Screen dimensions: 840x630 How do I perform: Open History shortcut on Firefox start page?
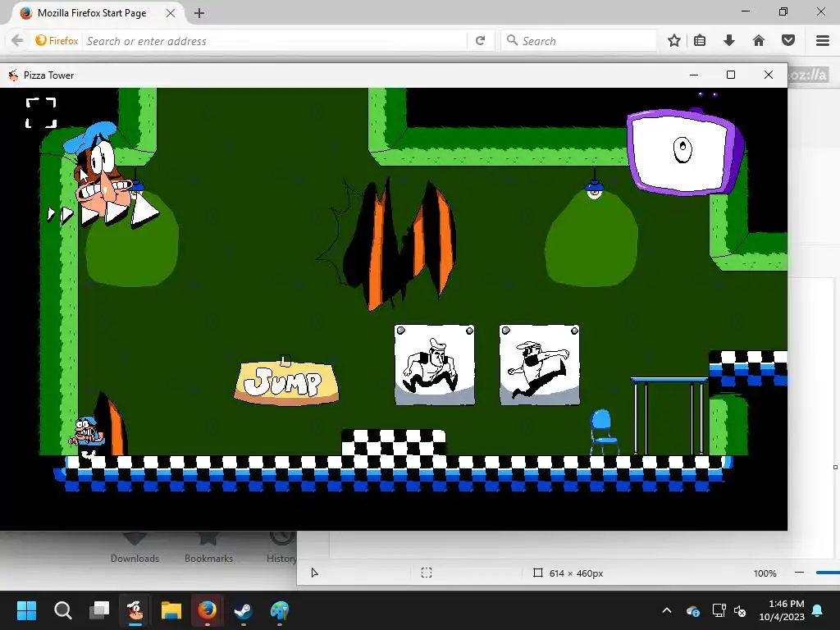click(281, 547)
